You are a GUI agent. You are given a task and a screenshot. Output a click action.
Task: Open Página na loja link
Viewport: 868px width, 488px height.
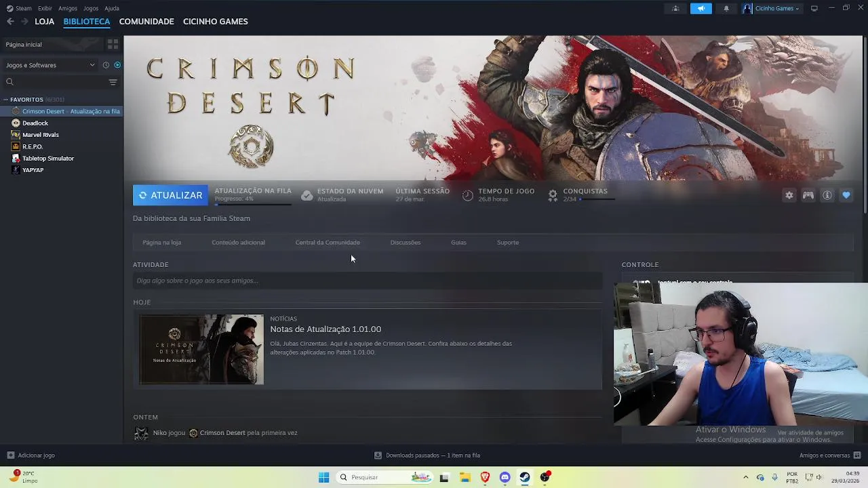162,243
